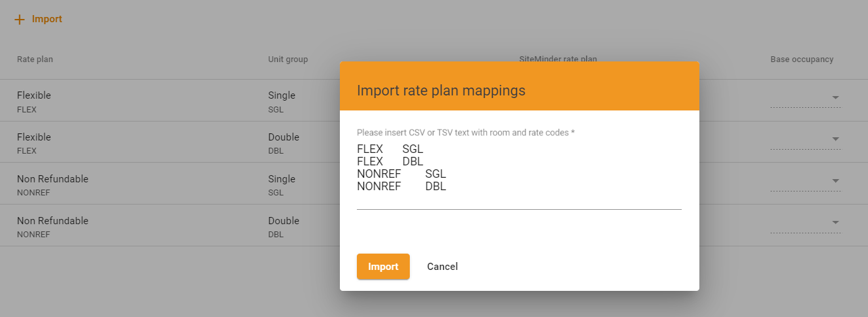
Task: Confirm with the orange Import button
Action: pos(383,267)
